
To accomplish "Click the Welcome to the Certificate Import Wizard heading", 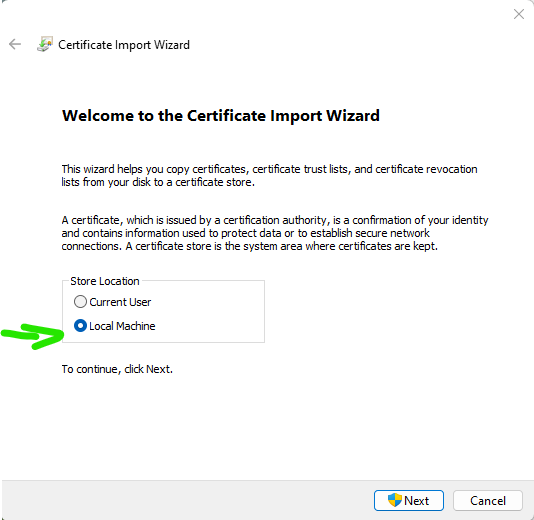I will click(x=220, y=116).
